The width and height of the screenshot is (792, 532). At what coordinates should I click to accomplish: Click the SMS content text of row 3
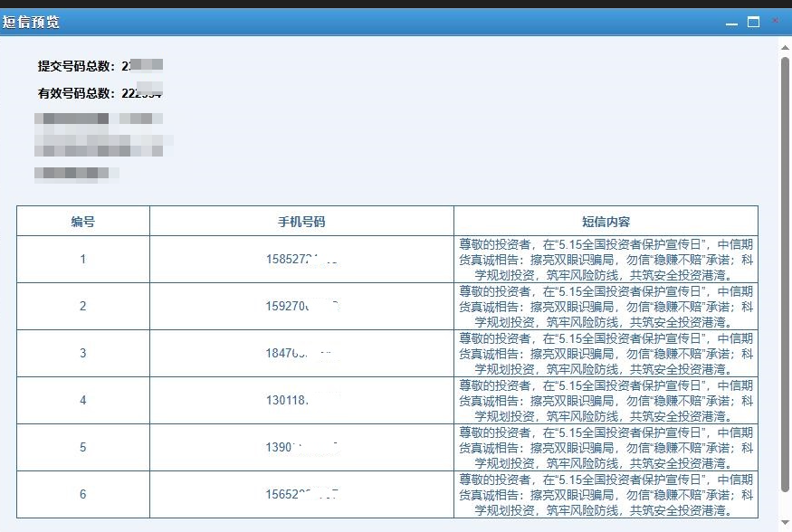pyautogui.click(x=606, y=353)
